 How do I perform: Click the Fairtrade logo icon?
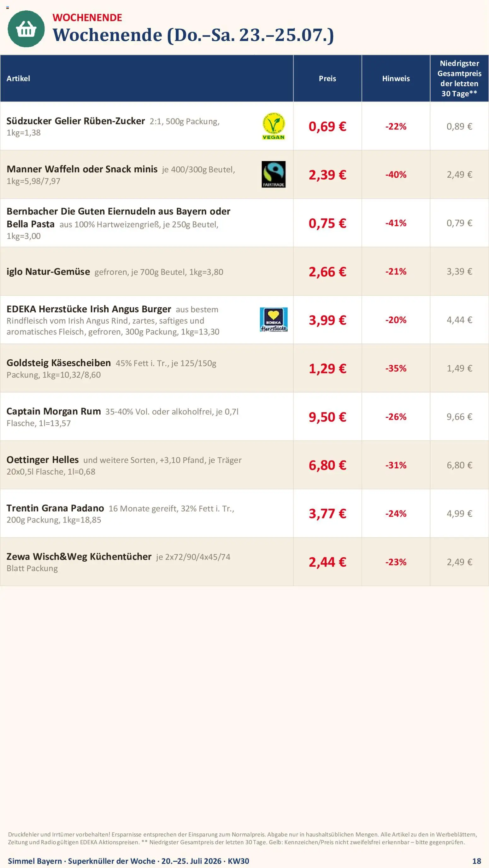(274, 174)
